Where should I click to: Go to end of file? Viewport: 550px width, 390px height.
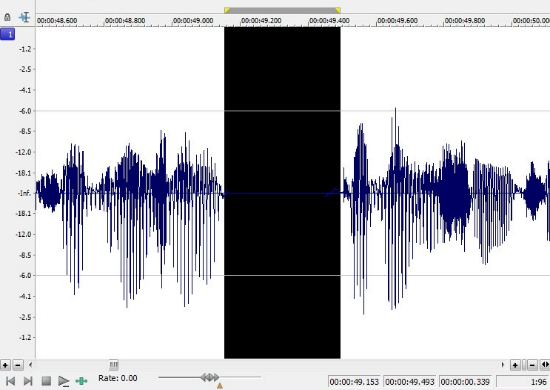(x=28, y=381)
